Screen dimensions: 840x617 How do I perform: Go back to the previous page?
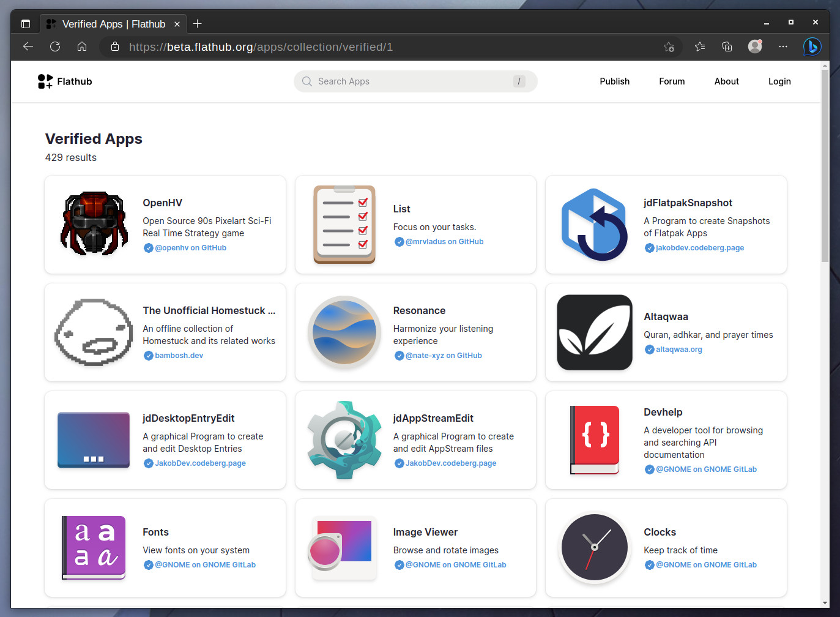(28, 47)
